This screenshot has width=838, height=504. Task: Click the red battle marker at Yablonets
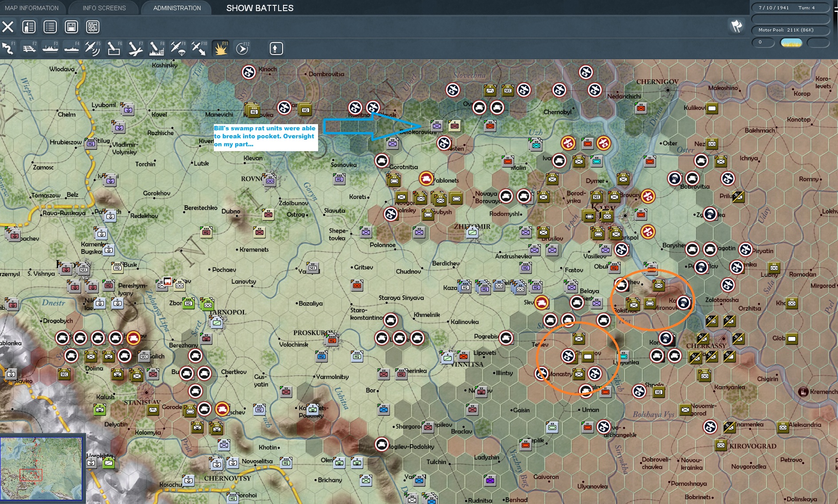(x=426, y=179)
